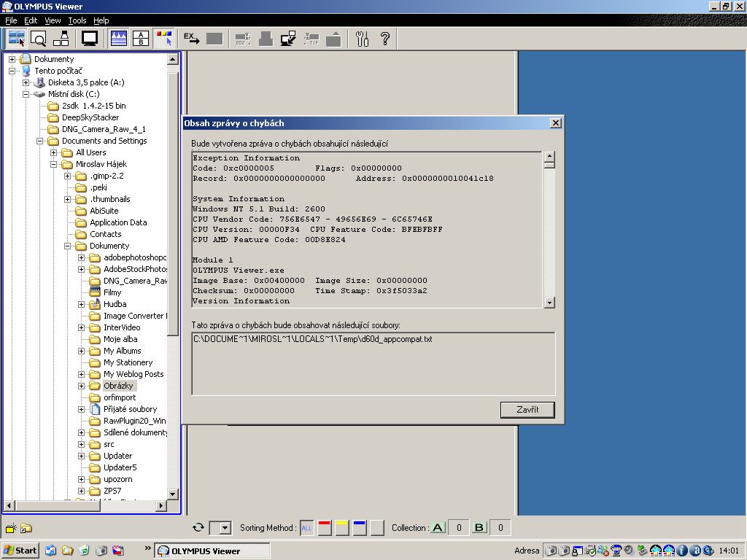Viewport: 747px width, 560px height.
Task: Toggle the color mark selection tool button
Action: pos(164,39)
